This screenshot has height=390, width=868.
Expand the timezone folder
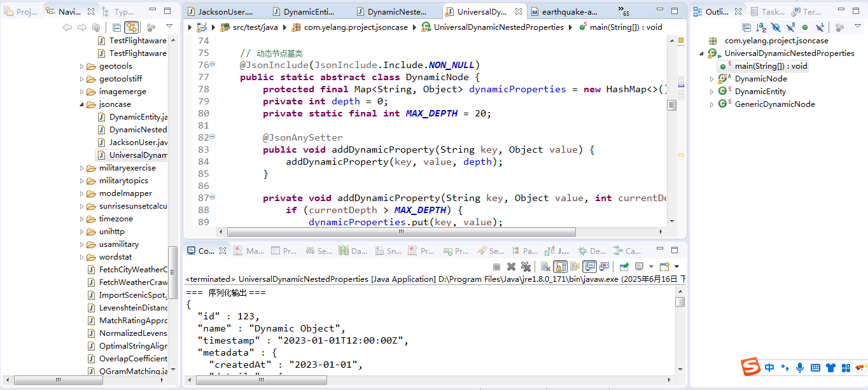tap(82, 219)
